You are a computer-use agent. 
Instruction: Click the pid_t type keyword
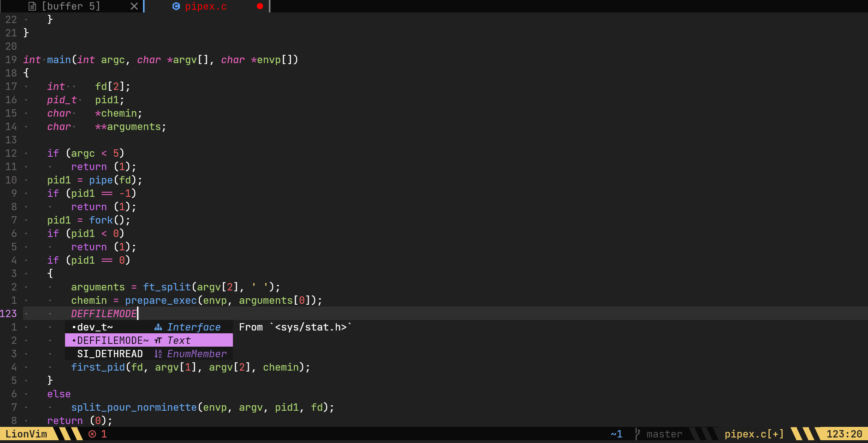click(x=62, y=100)
